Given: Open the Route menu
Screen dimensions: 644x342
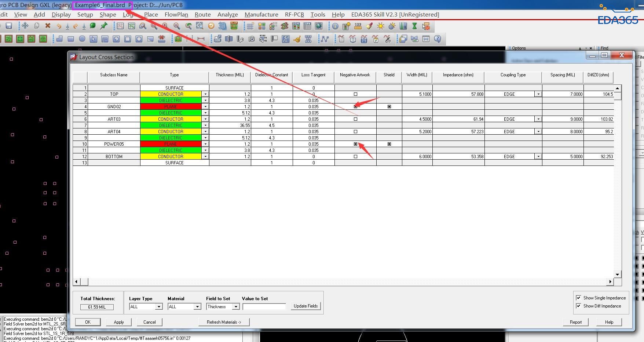Looking at the screenshot, I should tap(203, 15).
